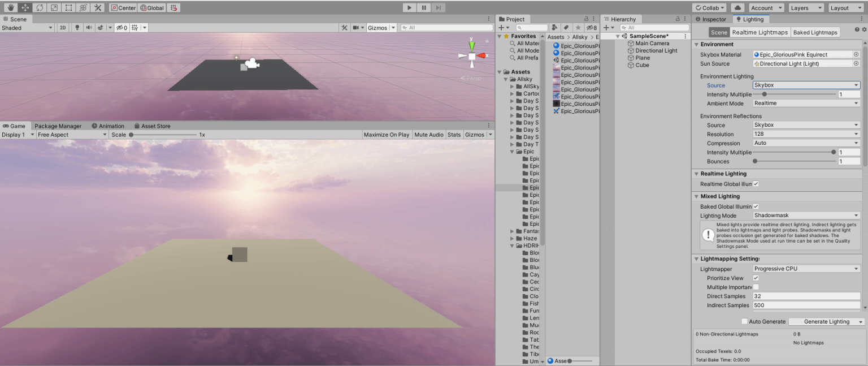This screenshot has width=868, height=366.
Task: Toggle Scene view lighting with the bulb icon
Action: 77,27
